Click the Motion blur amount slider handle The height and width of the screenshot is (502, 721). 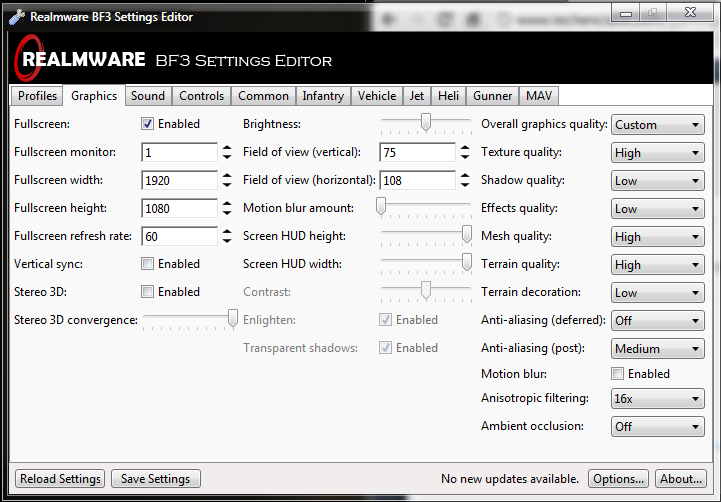(381, 206)
